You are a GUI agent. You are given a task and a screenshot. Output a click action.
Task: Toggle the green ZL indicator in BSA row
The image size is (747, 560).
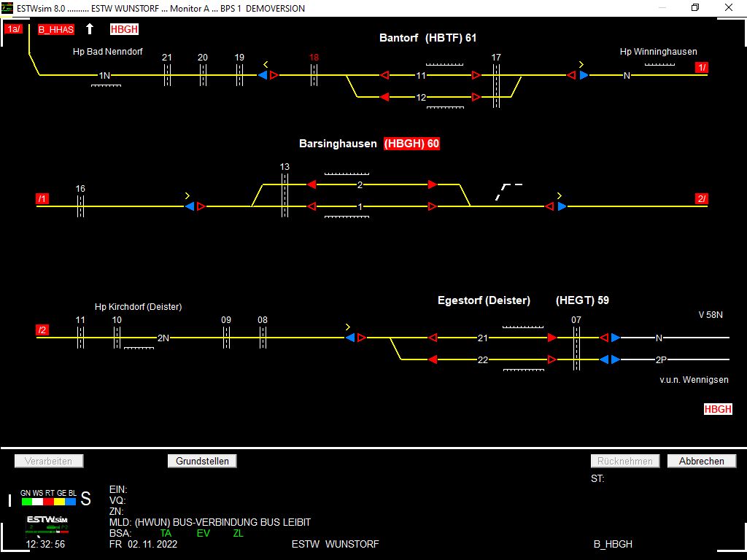coord(238,533)
